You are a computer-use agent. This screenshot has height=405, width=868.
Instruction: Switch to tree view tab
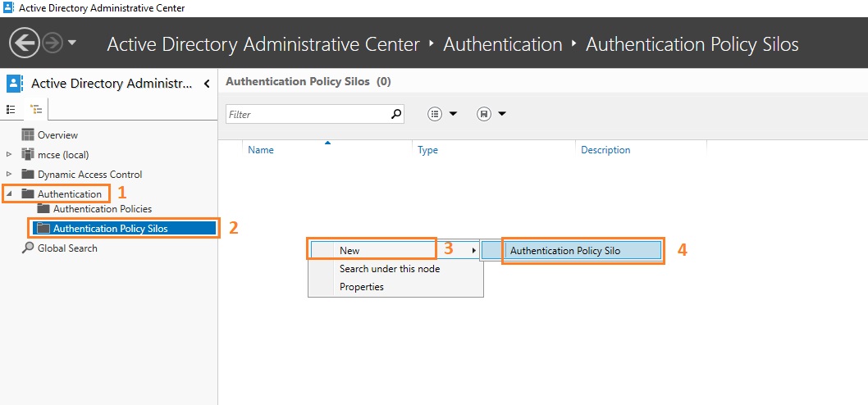tap(36, 110)
